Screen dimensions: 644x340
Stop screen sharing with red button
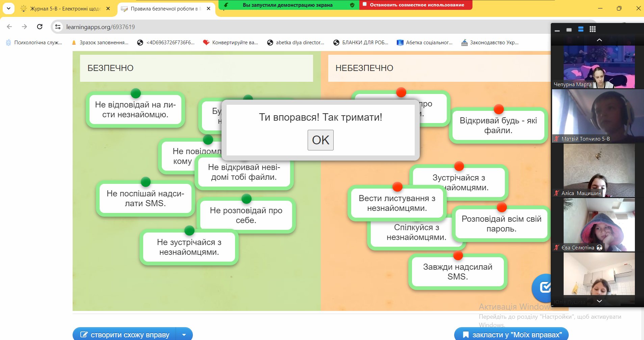point(416,5)
